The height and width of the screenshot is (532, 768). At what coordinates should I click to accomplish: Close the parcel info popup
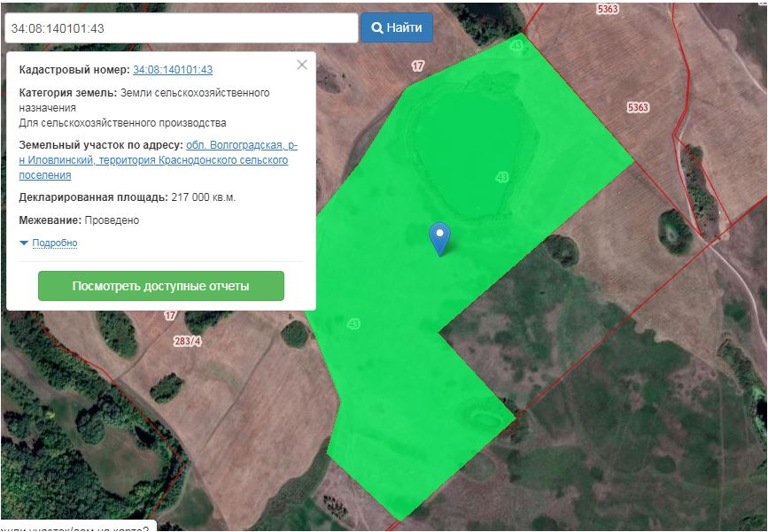pyautogui.click(x=302, y=65)
